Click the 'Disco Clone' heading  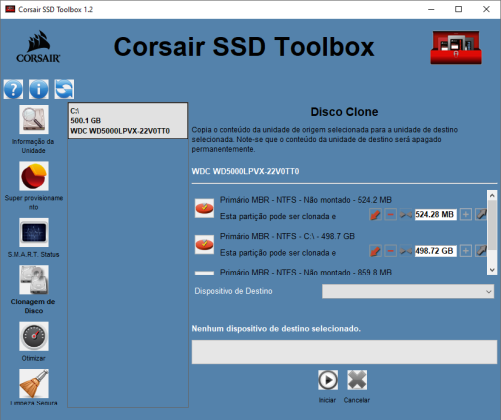pos(344,112)
